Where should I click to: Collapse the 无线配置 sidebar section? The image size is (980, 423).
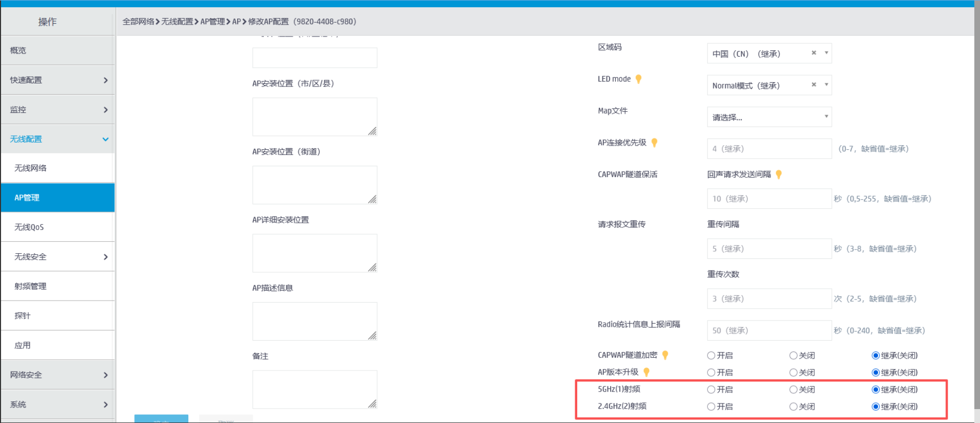[x=58, y=139]
